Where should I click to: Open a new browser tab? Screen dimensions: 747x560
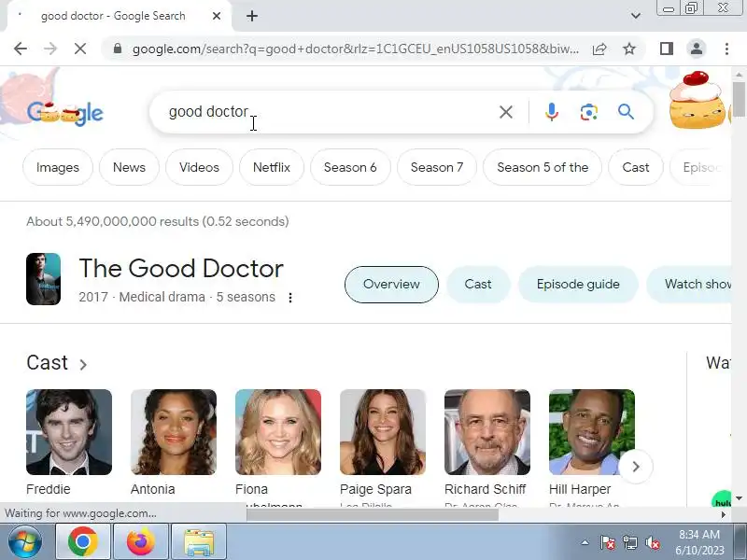click(252, 16)
